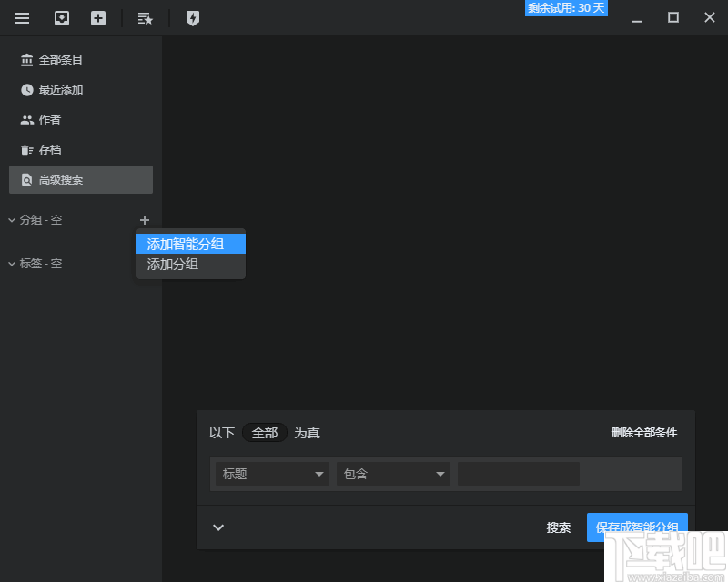
Task: Open 全部条目 in the sidebar
Action: (81, 60)
